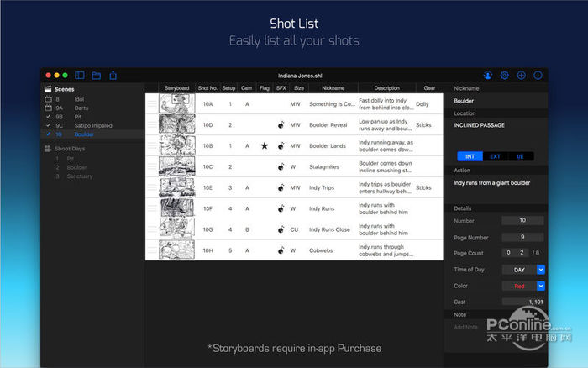Open the settings gear icon

[505, 76]
